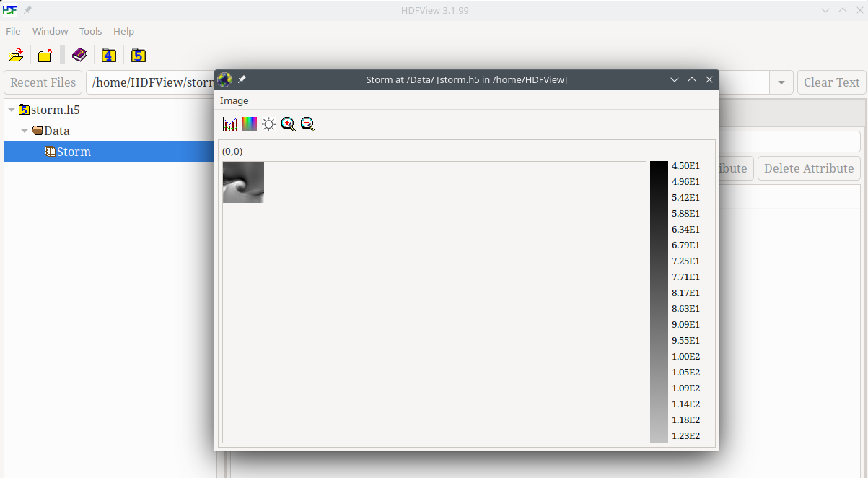Click the HDF4 library version icon
Image resolution: width=868 pixels, height=478 pixels.
point(109,56)
